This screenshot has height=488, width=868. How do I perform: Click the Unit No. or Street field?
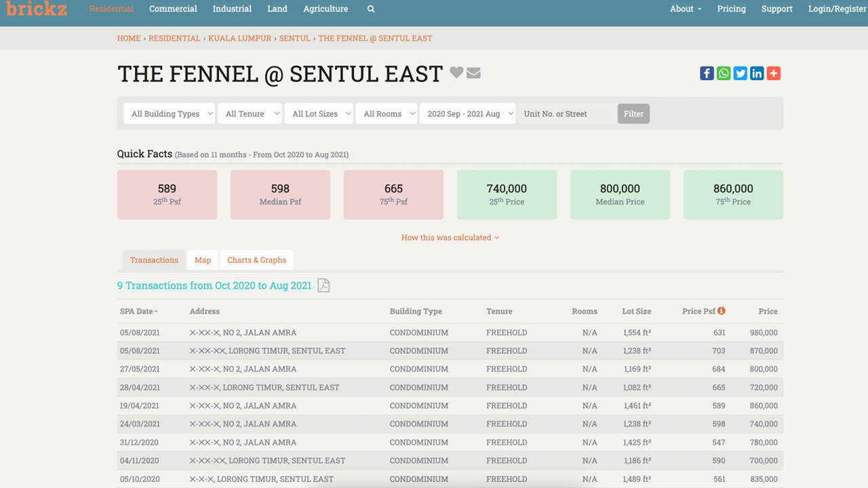tap(567, 114)
